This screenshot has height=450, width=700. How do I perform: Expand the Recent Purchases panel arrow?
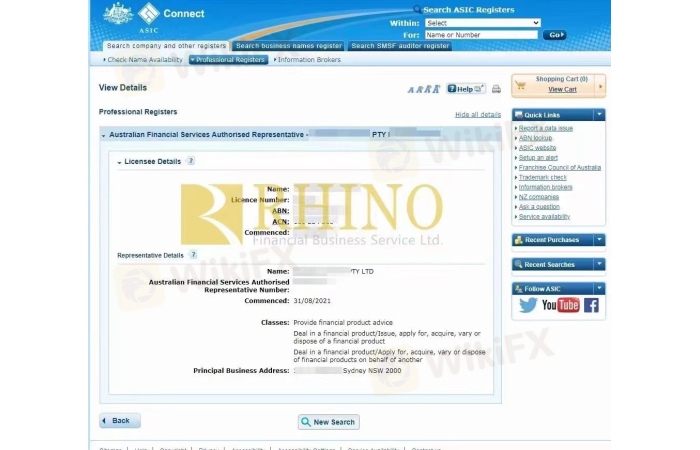(x=599, y=240)
